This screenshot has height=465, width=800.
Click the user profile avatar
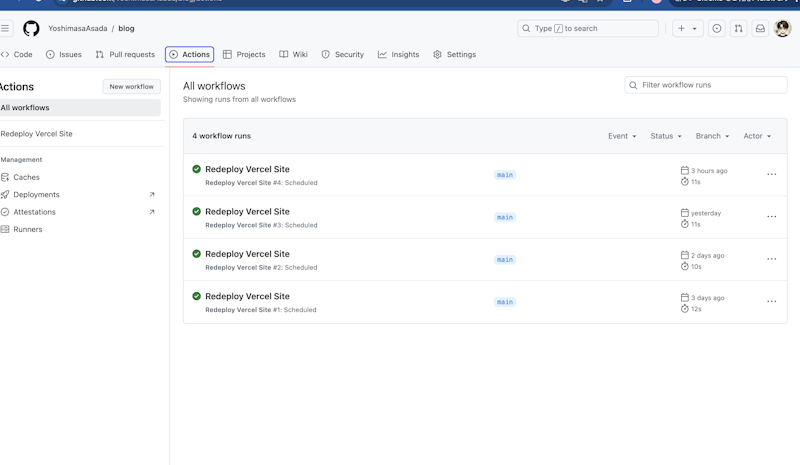point(783,29)
